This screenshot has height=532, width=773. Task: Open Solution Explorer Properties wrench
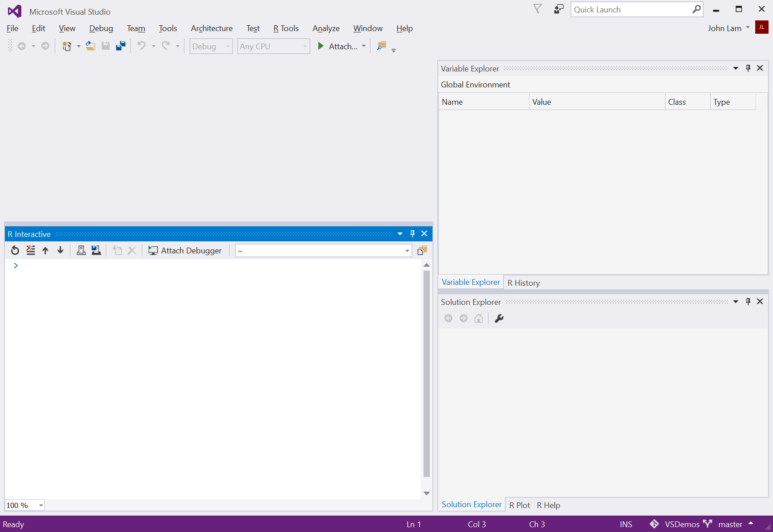click(x=499, y=318)
